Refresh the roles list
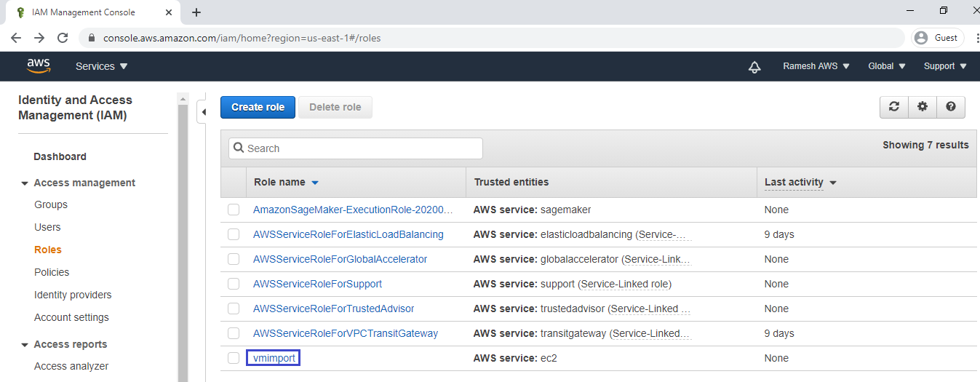 coord(894,107)
